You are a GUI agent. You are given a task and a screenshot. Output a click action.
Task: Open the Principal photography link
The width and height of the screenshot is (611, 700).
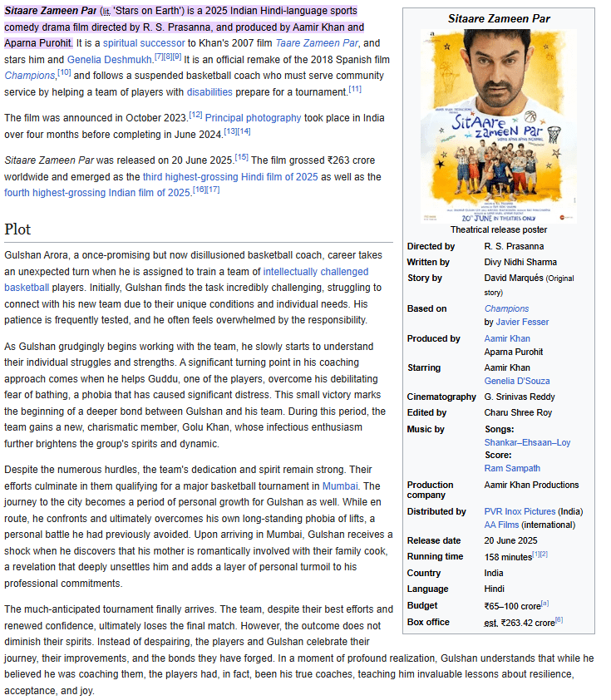click(253, 118)
